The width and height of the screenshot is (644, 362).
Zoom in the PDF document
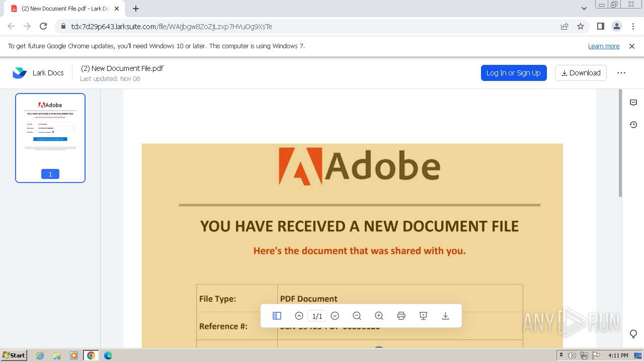coord(379,316)
